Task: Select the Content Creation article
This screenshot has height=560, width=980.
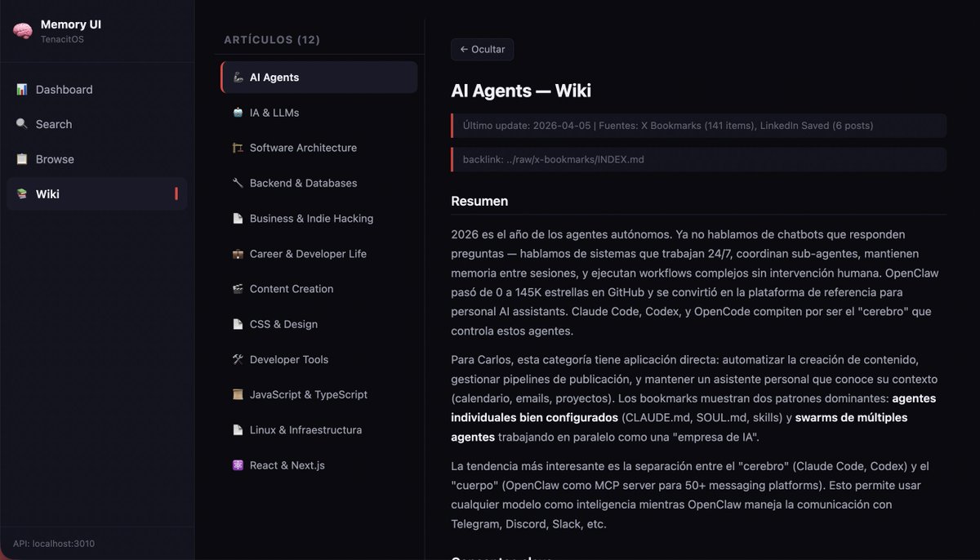Action: (319, 289)
